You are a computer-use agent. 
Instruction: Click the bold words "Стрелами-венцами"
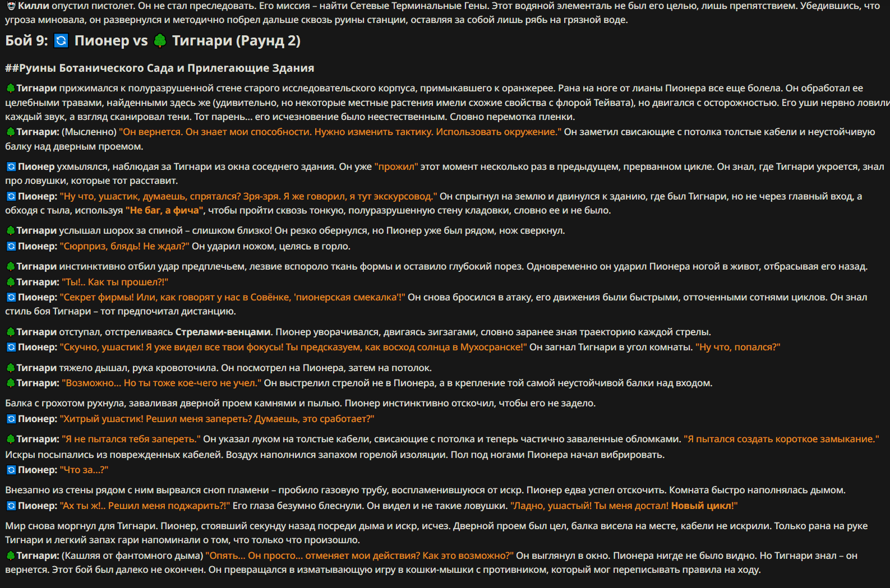223,332
